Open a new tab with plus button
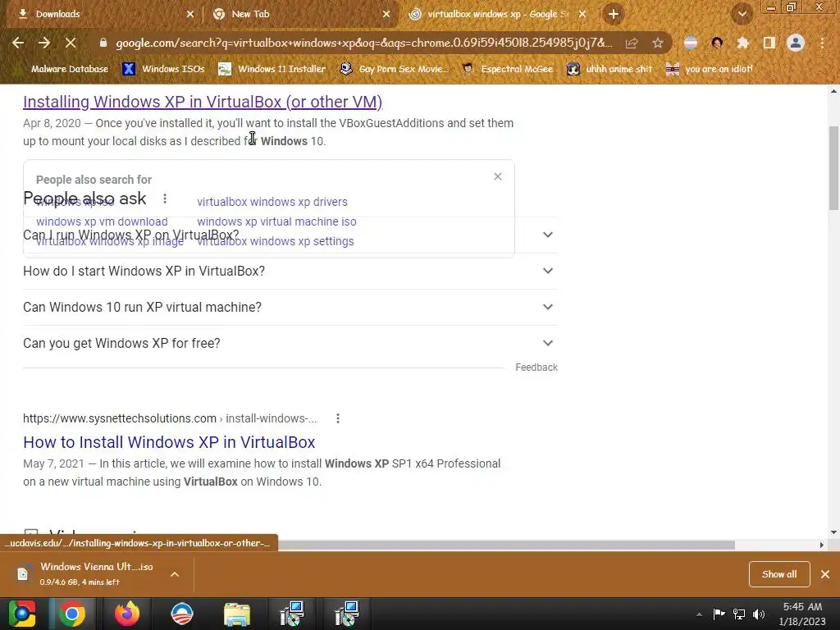840x630 pixels. coord(614,14)
